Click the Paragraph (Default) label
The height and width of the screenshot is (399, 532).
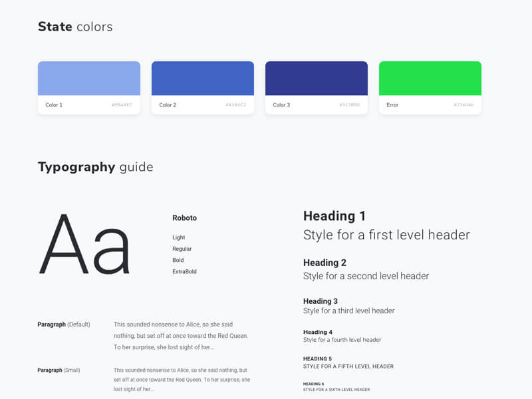pos(64,325)
